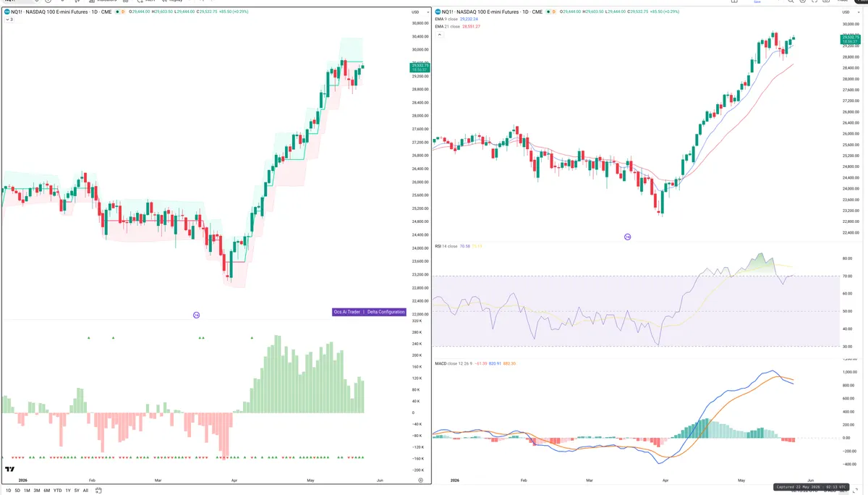Click the -160 K label on delta volume axis
The width and height of the screenshot is (868, 495).
click(417, 459)
